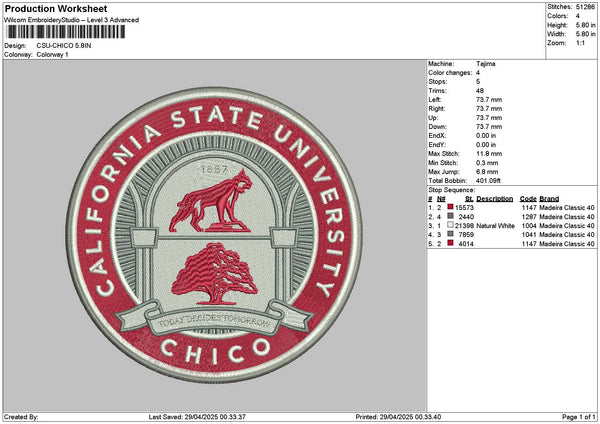
Task: Click the 'Stop Sequence:' heading
Action: (x=452, y=190)
